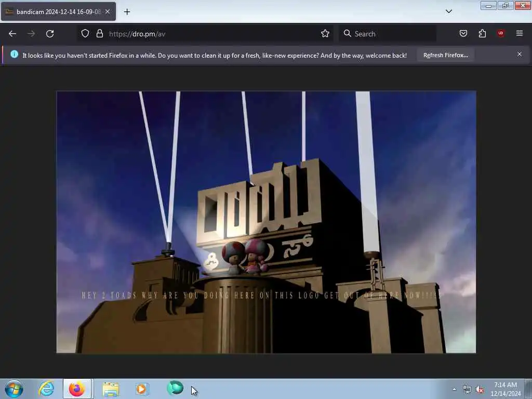This screenshot has height=399, width=532.
Task: Open the green globe taskbar application
Action: pos(175,388)
